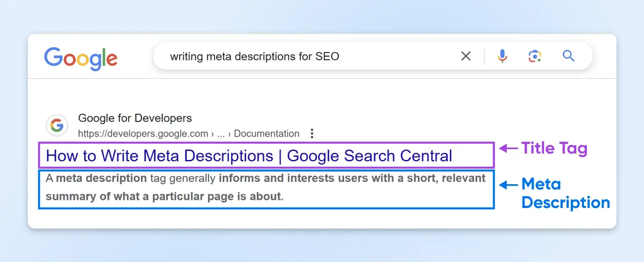Click the blue arrow pointing to the description
This screenshot has height=262, width=644.
(x=508, y=185)
